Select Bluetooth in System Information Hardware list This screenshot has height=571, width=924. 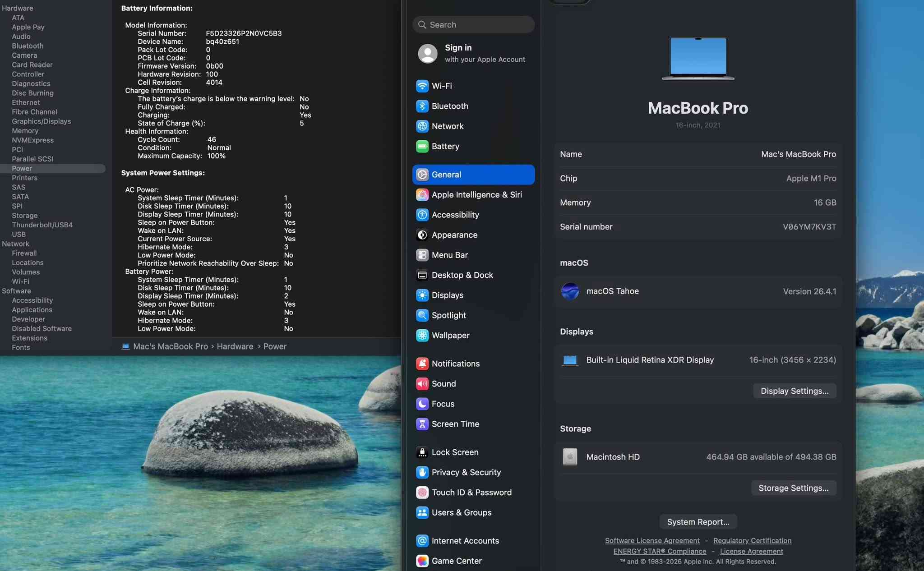point(28,46)
